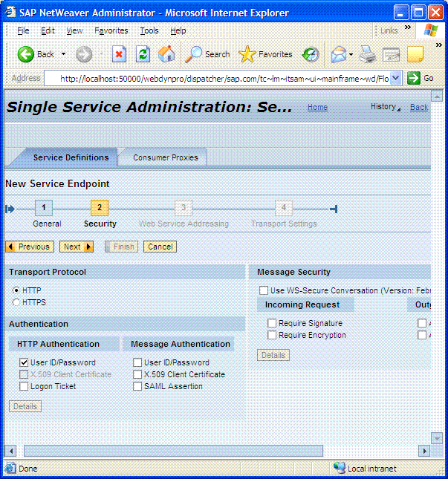448x479 pixels.
Task: Expand the Links bar chevron
Action: coord(408,27)
